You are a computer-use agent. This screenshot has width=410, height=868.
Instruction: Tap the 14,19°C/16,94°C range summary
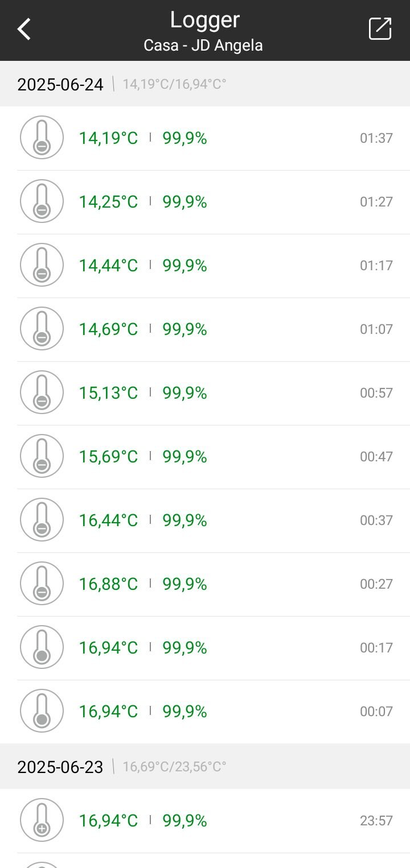[x=174, y=85]
